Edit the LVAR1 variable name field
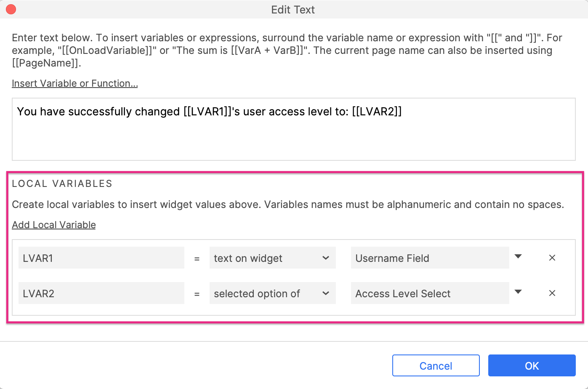Viewport: 588px width, 389px height. click(101, 258)
